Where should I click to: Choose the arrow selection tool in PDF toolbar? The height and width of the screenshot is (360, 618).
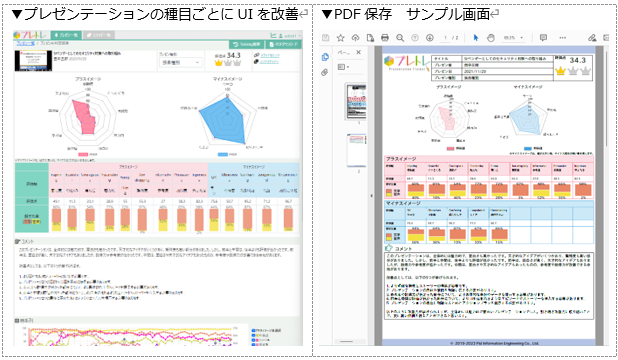click(x=475, y=38)
